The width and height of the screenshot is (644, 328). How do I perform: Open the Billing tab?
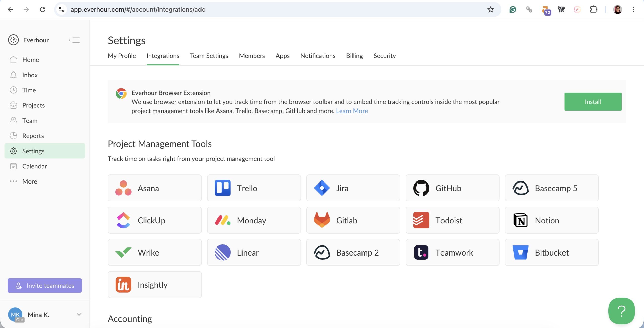[354, 56]
